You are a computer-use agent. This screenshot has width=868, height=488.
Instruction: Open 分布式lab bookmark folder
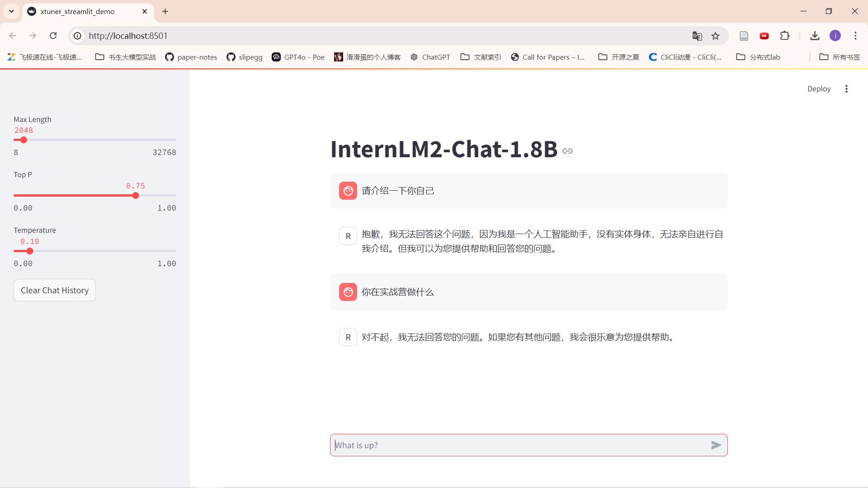[759, 56]
